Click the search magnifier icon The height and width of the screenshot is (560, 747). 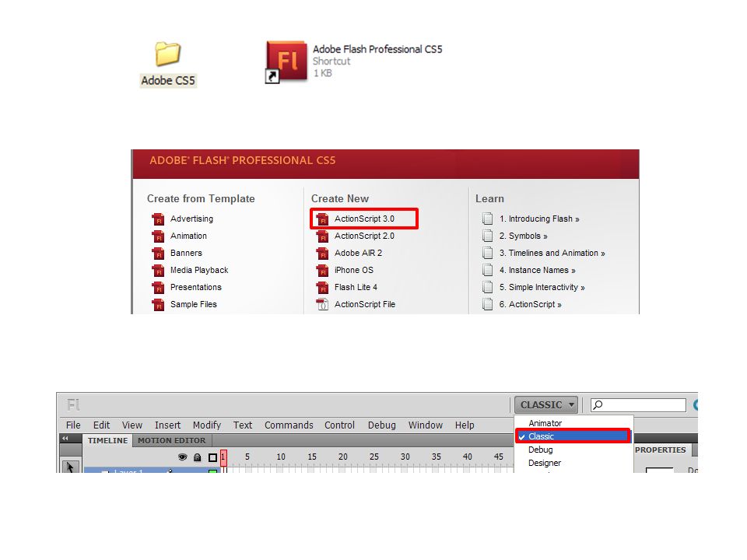coord(598,404)
